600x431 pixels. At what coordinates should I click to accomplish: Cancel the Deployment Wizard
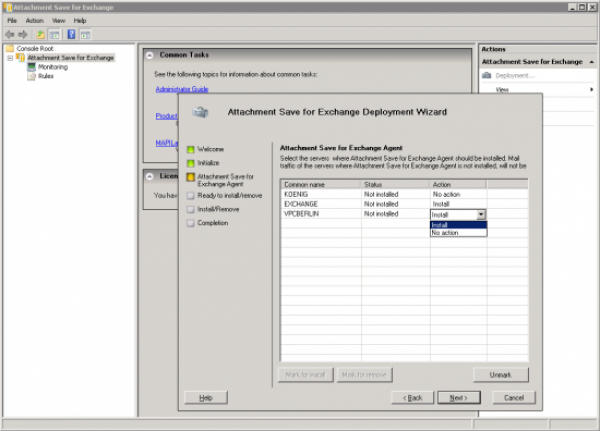point(514,397)
